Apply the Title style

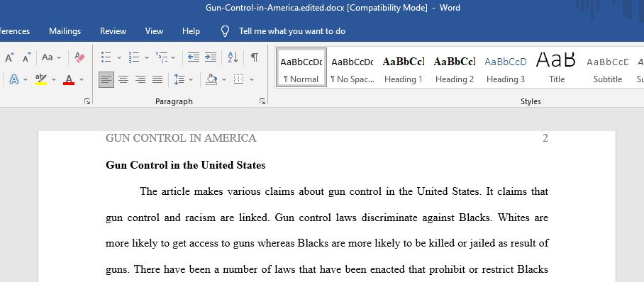557,68
